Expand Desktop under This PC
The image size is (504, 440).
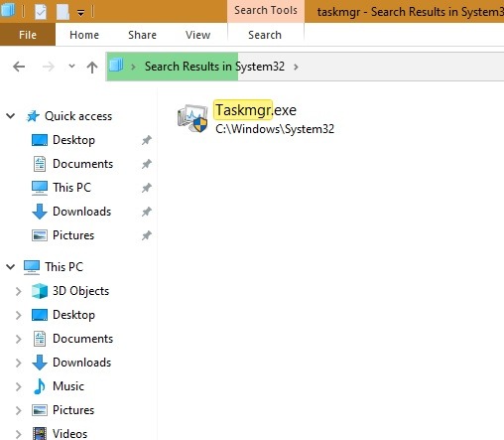point(19,315)
